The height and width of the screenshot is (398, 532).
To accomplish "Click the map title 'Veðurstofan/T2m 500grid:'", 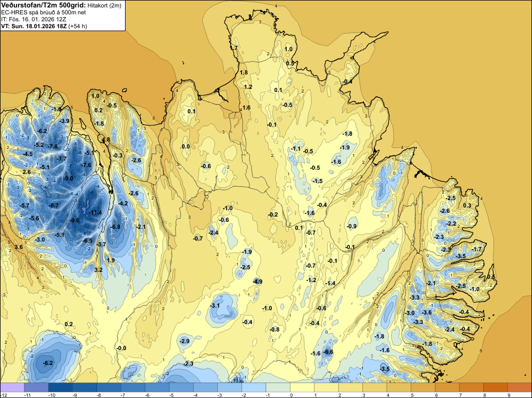I will (44, 5).
